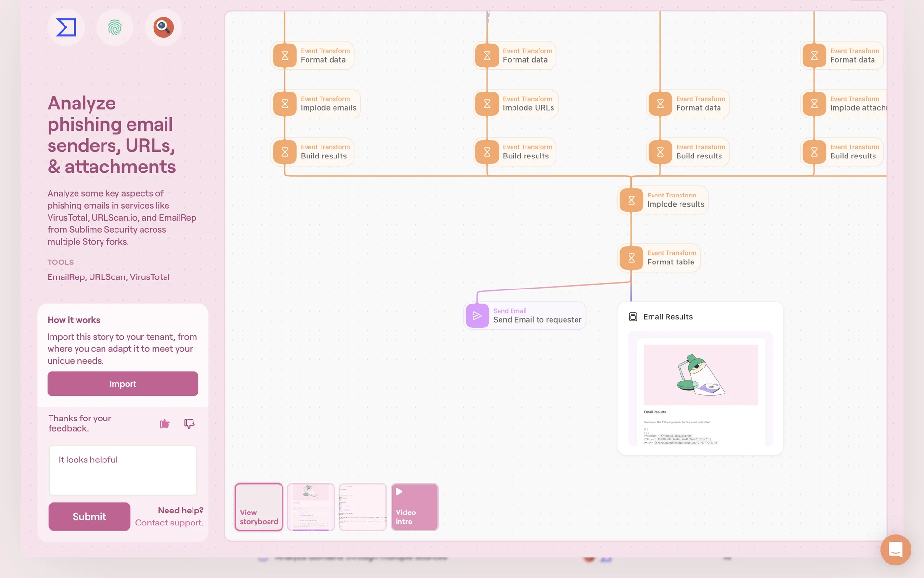The height and width of the screenshot is (578, 924).
Task: Select the View storyboard tile
Action: coord(259,507)
